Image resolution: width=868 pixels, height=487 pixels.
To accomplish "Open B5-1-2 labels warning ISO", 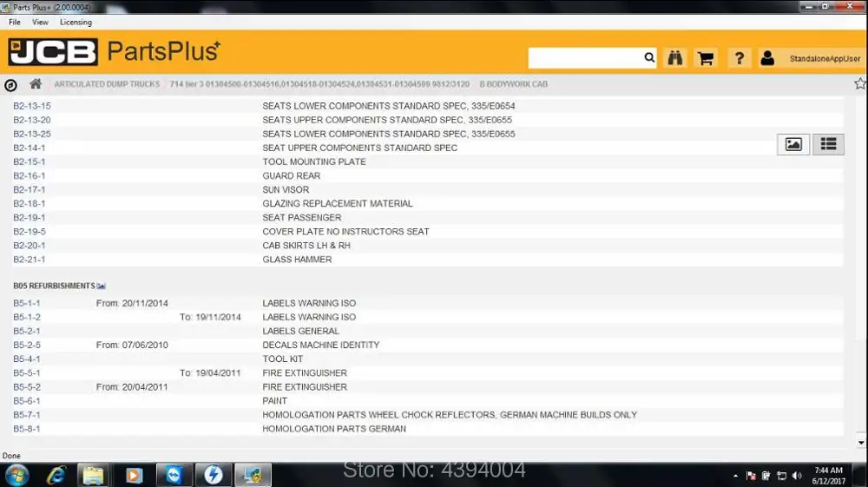I will point(27,317).
